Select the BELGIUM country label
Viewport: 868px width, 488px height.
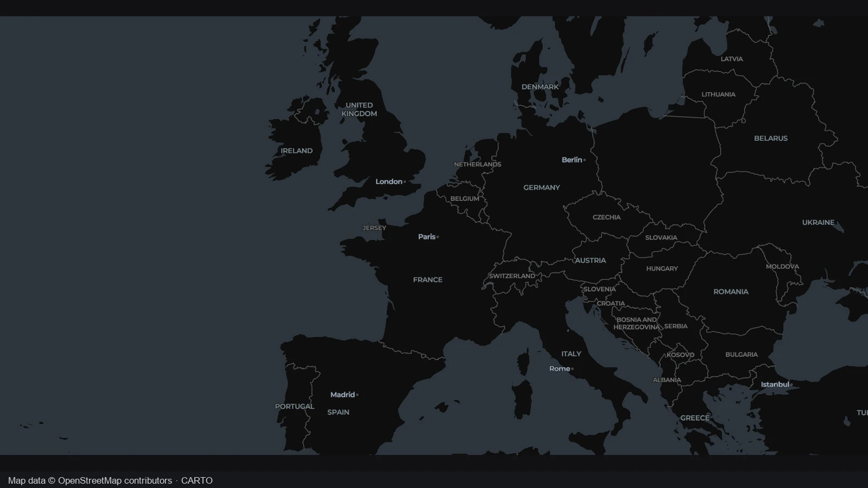coord(465,198)
